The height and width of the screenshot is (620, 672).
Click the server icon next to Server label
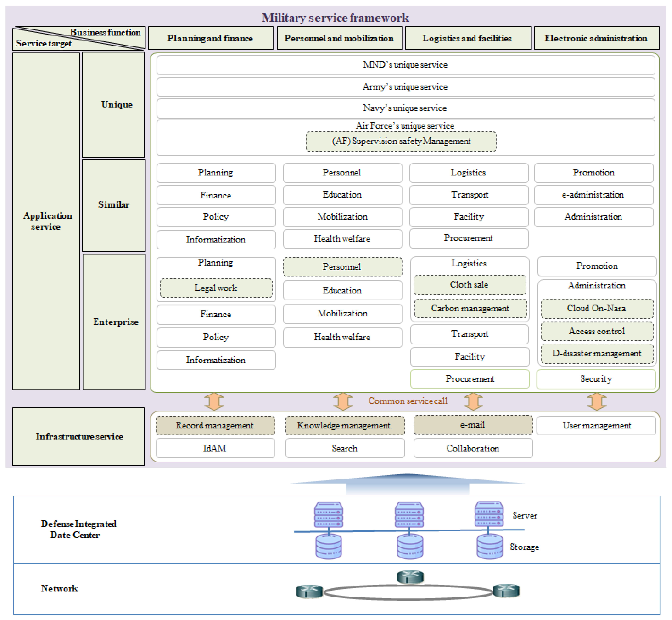[489, 514]
